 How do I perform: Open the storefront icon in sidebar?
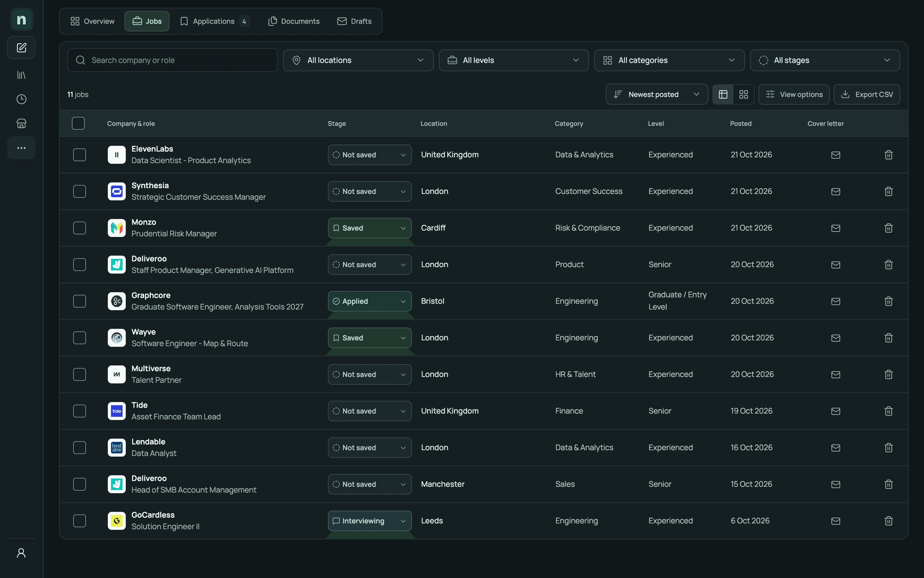tap(21, 124)
